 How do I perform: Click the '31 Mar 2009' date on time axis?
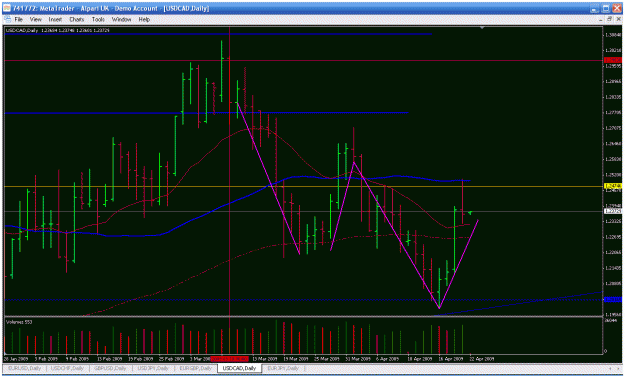tap(358, 358)
